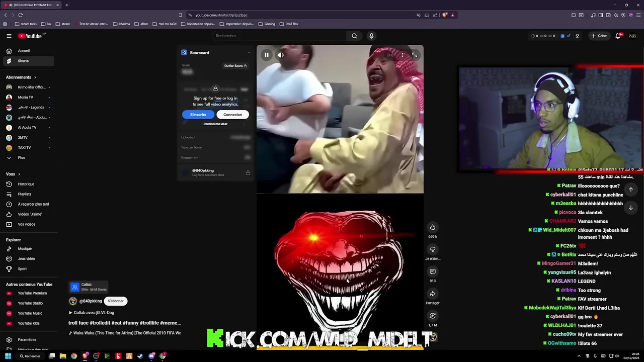644x362 pixels.
Task: Open YouTube Kids link
Action: (x=28, y=323)
